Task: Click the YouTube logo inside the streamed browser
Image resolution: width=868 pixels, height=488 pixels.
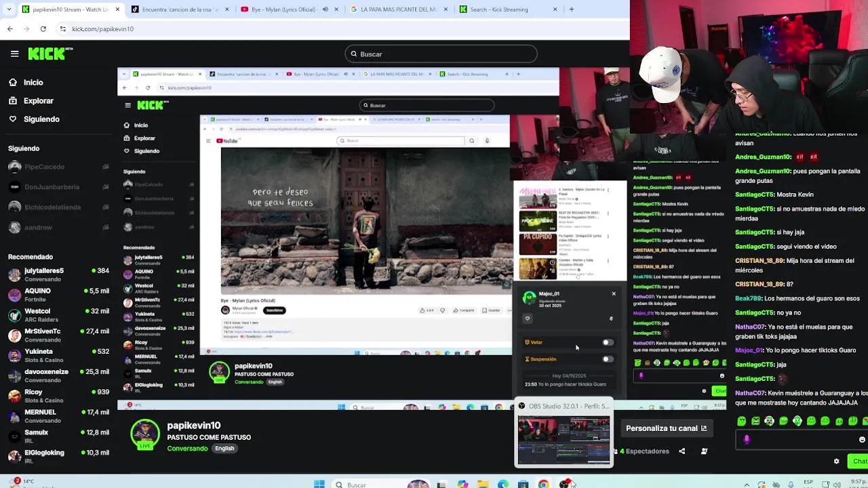Action: tap(227, 141)
